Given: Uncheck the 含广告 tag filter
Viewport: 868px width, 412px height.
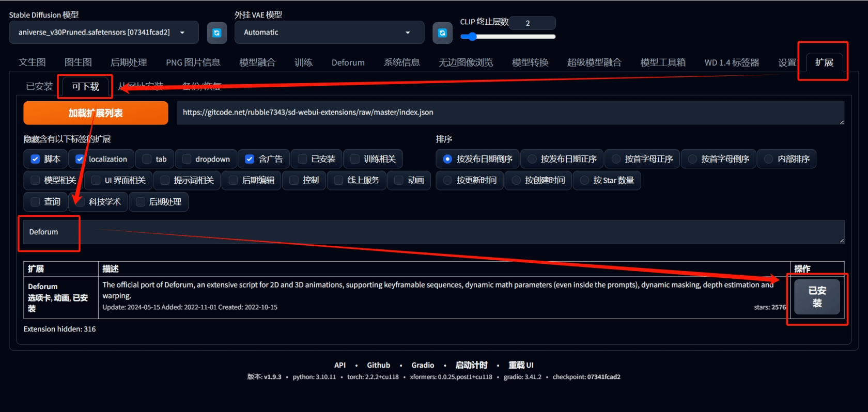Looking at the screenshot, I should click(x=250, y=159).
